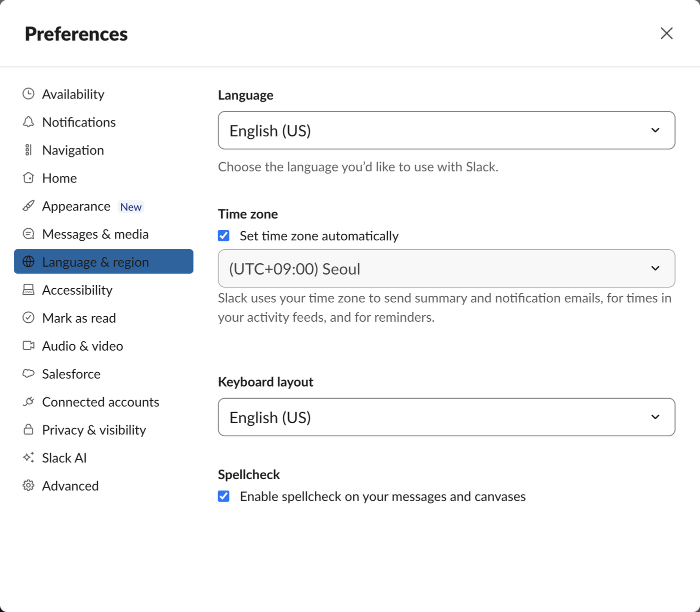Uncheck Set time zone automatically
700x612 pixels.
coord(223,236)
